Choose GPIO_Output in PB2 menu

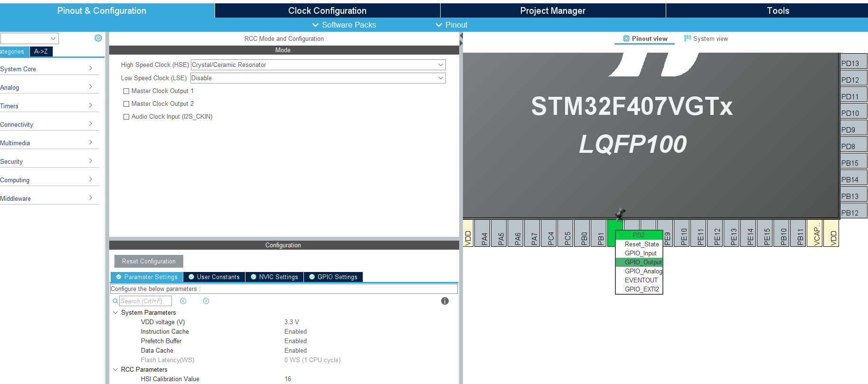[x=639, y=262]
